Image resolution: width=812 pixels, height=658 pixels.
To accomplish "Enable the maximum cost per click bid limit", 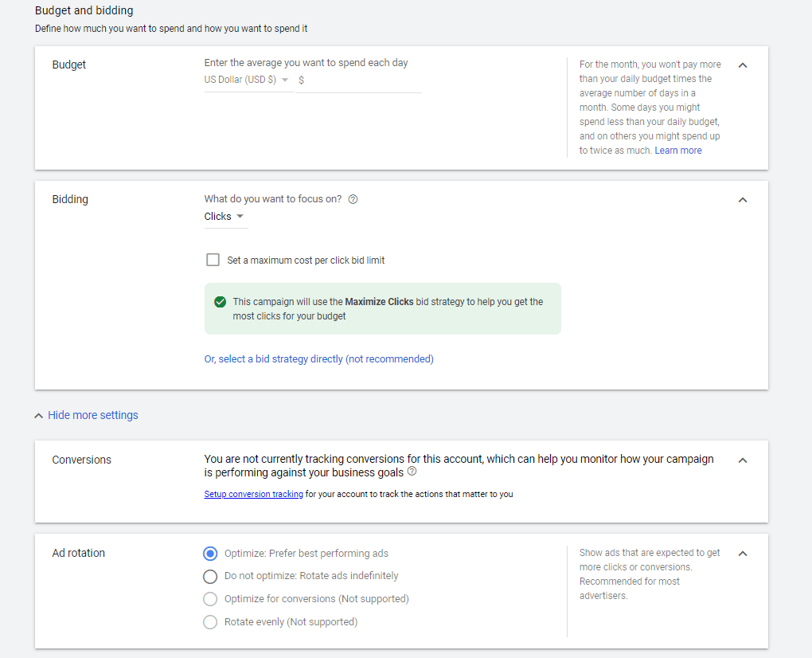I will (213, 260).
